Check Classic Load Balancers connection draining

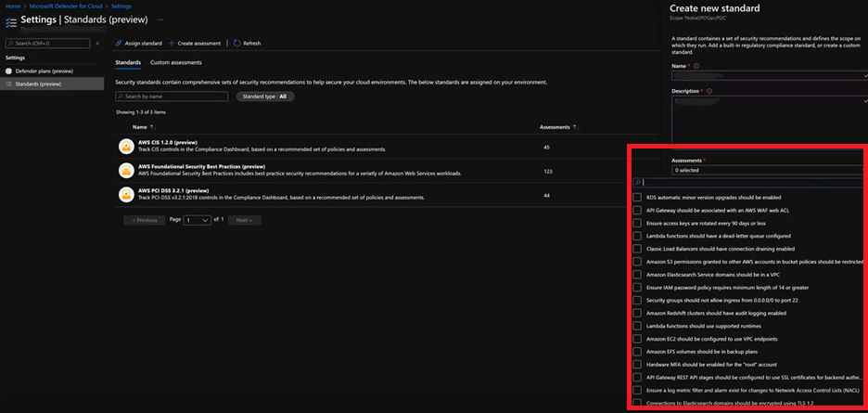(x=637, y=249)
